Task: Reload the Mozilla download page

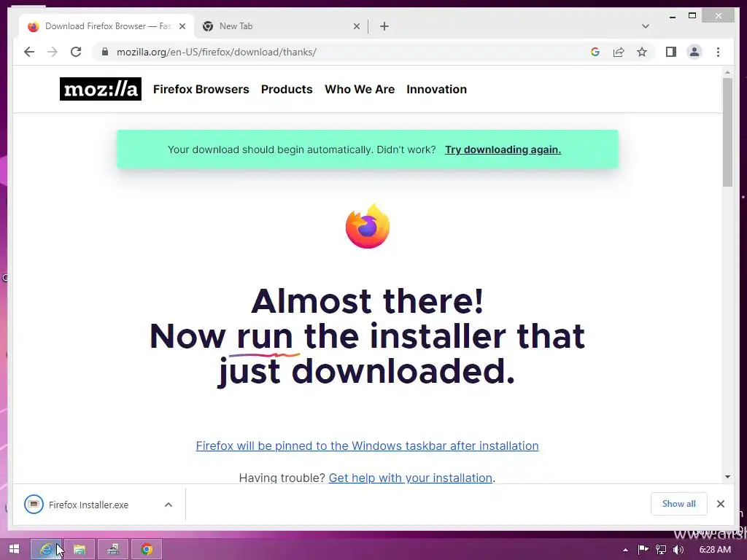Action: click(x=76, y=52)
